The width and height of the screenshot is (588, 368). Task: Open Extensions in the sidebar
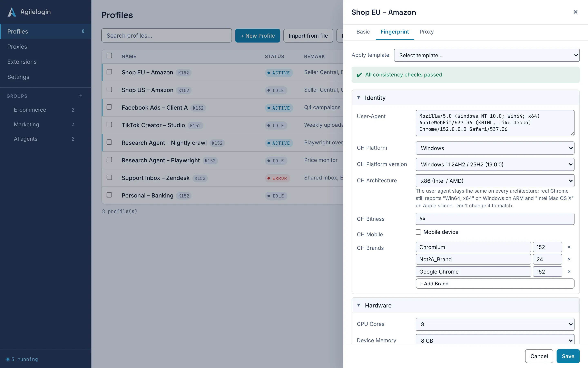(46, 62)
